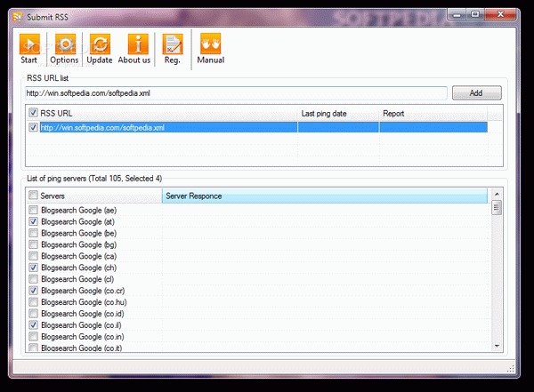Check Blogsearch Google (be) checkbox

pos(33,233)
